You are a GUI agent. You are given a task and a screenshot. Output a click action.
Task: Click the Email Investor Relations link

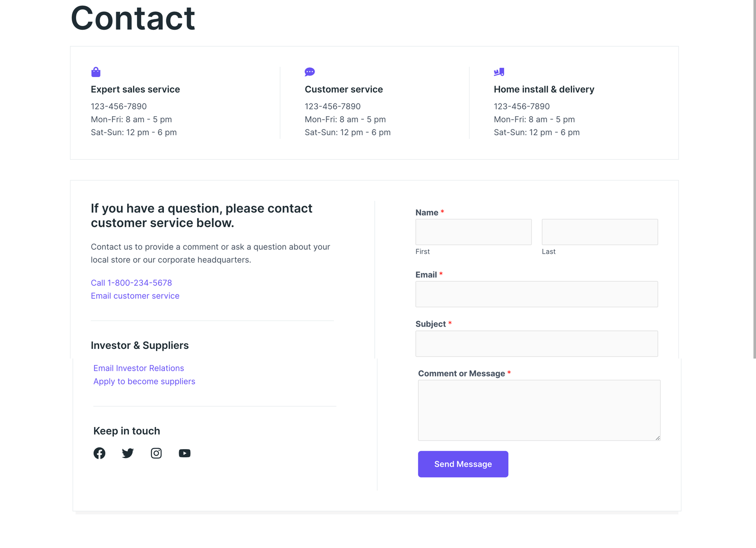138,368
